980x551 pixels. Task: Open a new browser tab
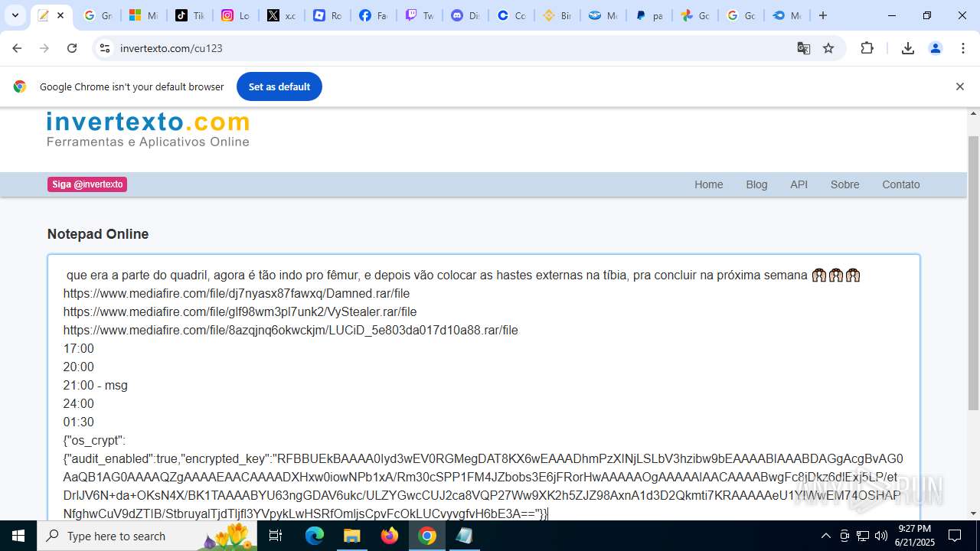(x=823, y=15)
